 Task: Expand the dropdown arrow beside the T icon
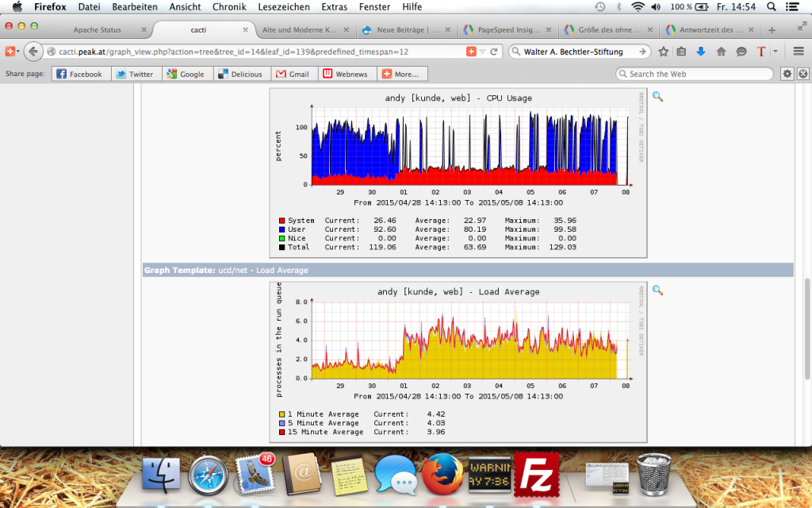(775, 52)
